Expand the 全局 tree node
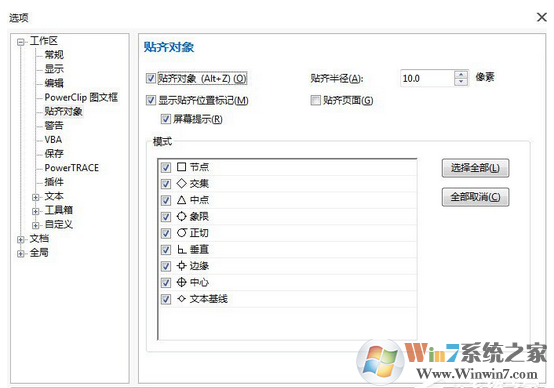The height and width of the screenshot is (388, 554). point(21,253)
